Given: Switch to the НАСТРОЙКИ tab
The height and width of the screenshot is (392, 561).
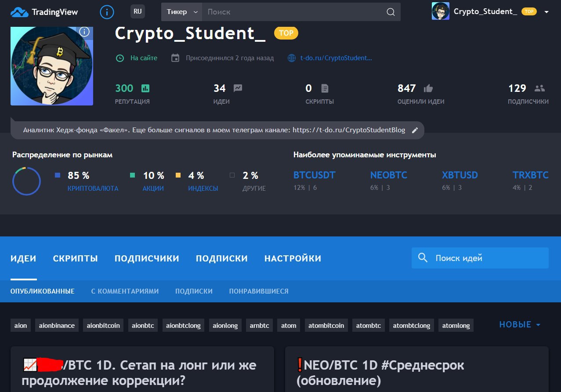Looking at the screenshot, I should click(x=293, y=258).
